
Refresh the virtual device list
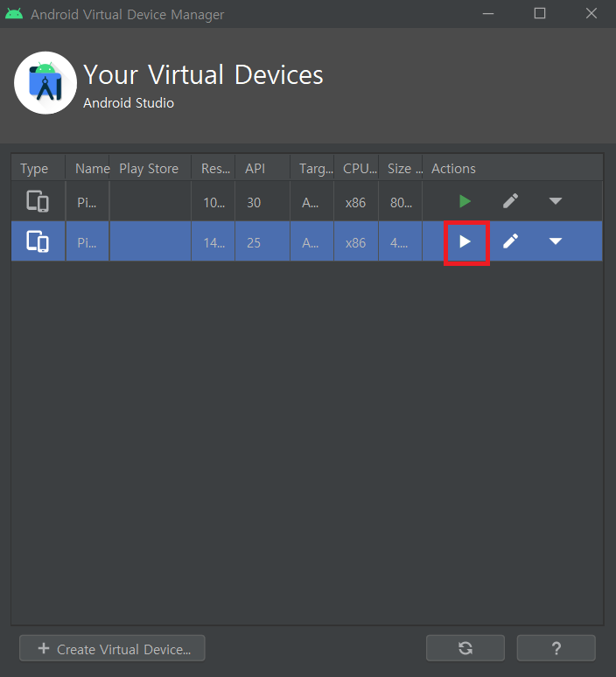465,648
